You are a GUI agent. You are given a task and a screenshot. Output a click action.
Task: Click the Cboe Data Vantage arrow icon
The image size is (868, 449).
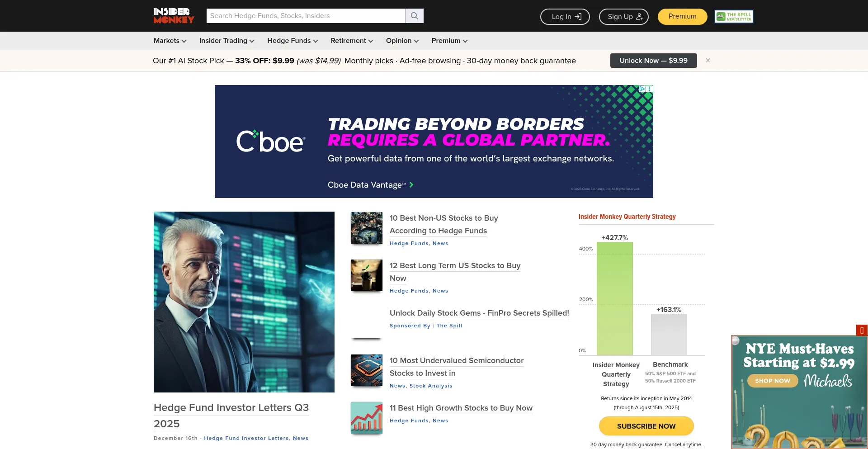(x=411, y=185)
